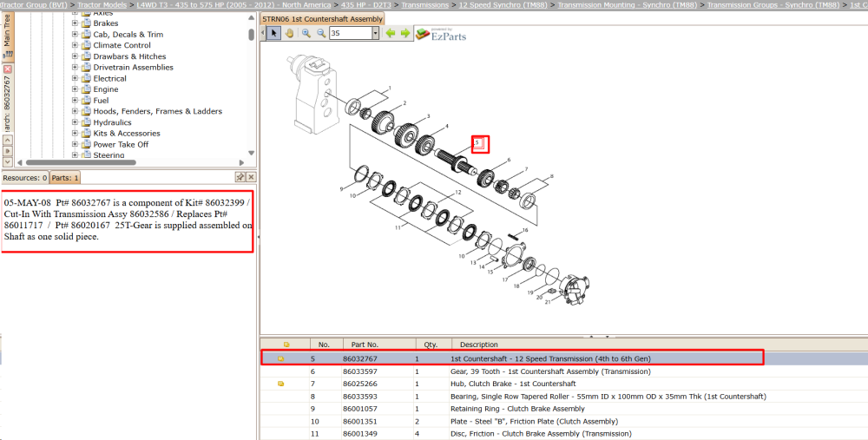Follow the Transmissions breadcrumb link
Viewport: 868px width, 440px height.
(x=424, y=4)
